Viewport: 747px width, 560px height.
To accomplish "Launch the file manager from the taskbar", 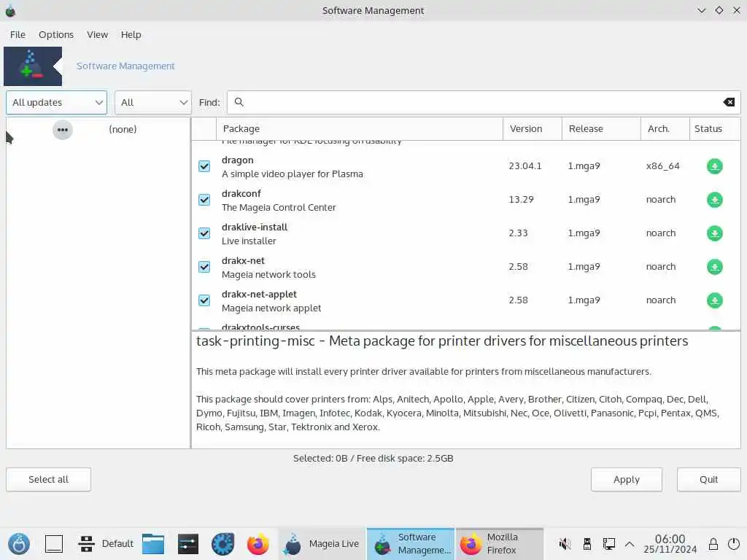I will point(153,543).
